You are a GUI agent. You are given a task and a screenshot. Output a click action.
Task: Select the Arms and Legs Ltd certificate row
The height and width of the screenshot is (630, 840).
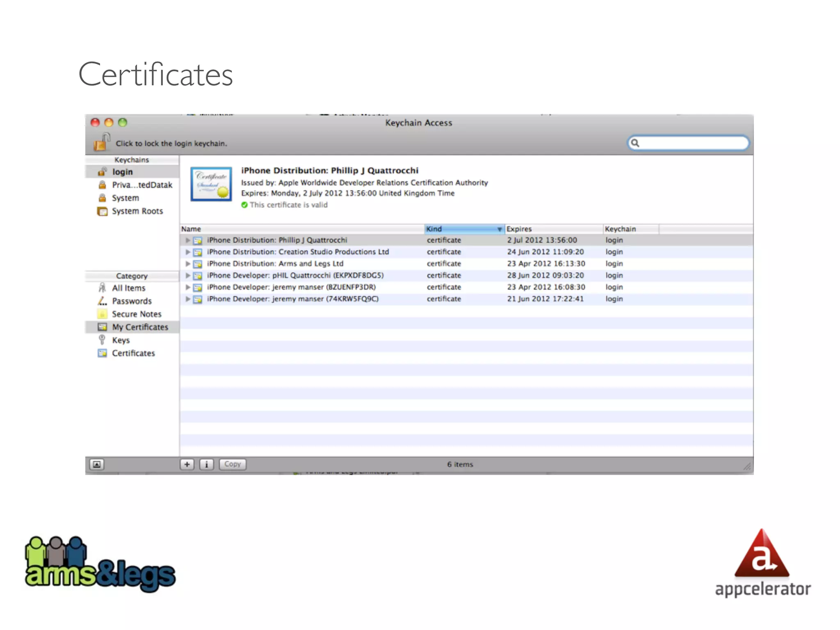tap(275, 264)
